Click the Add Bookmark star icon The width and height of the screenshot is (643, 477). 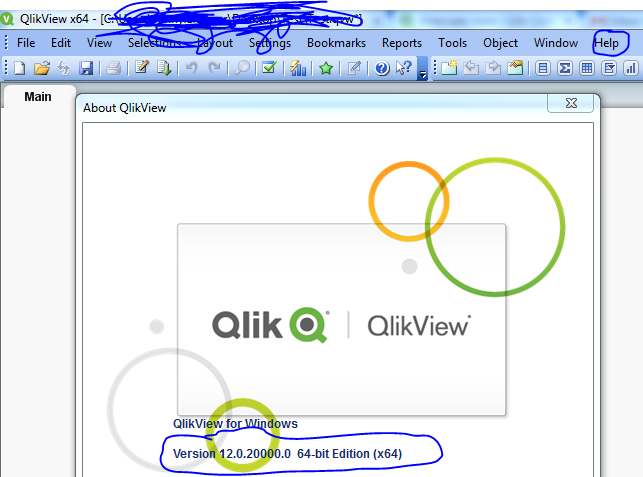point(326,68)
